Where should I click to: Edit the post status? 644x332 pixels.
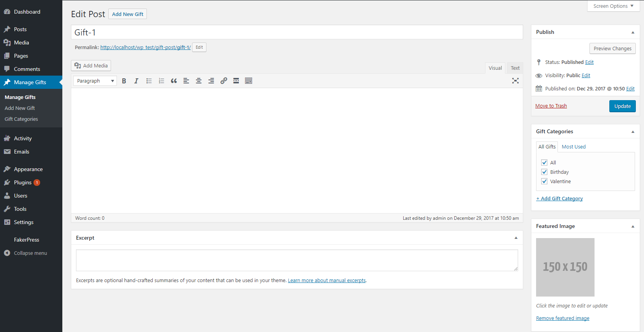coord(589,62)
